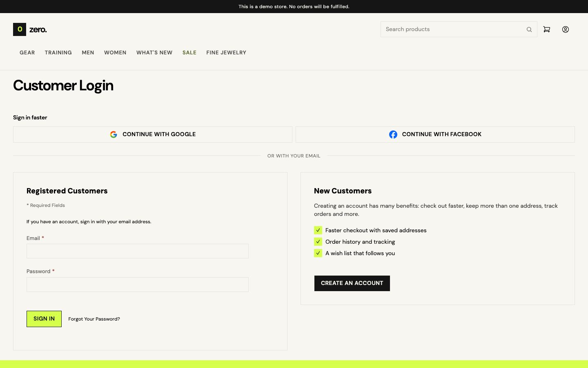This screenshot has height=368, width=588.
Task: Open the Gear menu
Action: pos(27,53)
